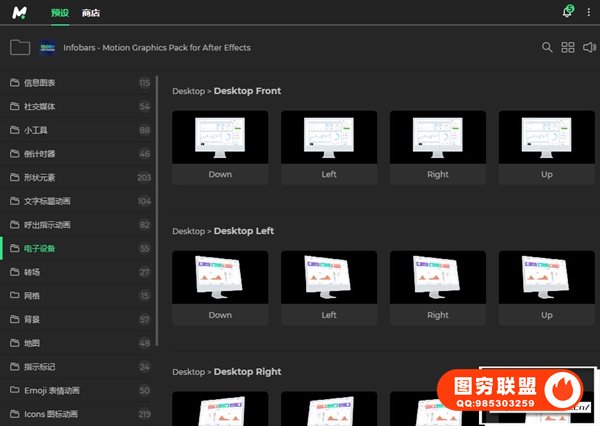Switch to the 预设 tab
600x426 pixels.
(61, 13)
